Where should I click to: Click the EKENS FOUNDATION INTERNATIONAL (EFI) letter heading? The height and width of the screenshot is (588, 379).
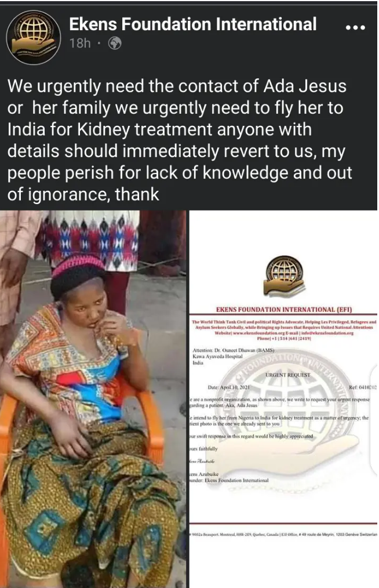click(284, 310)
